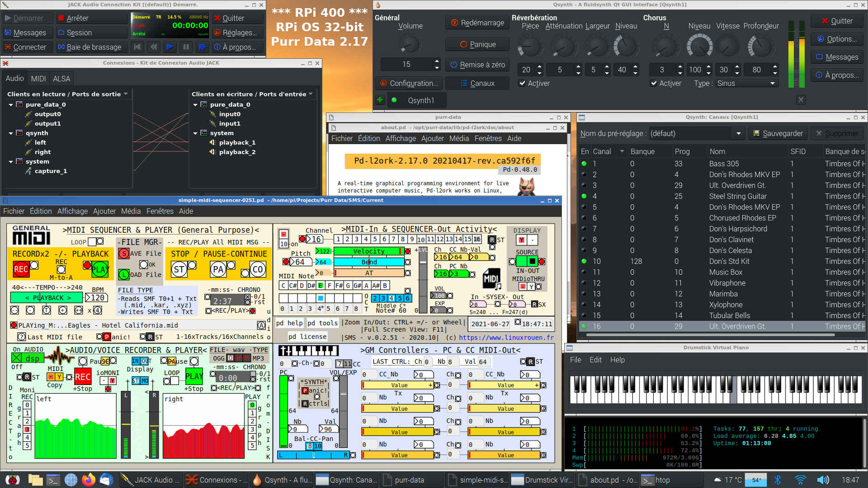Viewport: 868px width, 488px height.
Task: Open the linuxrouen.fr link
Action: (x=506, y=338)
